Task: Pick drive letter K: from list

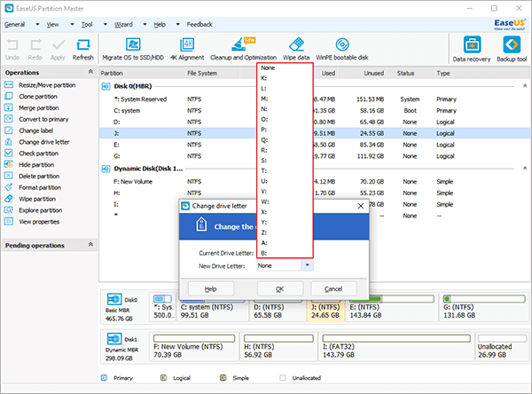Action: click(285, 78)
